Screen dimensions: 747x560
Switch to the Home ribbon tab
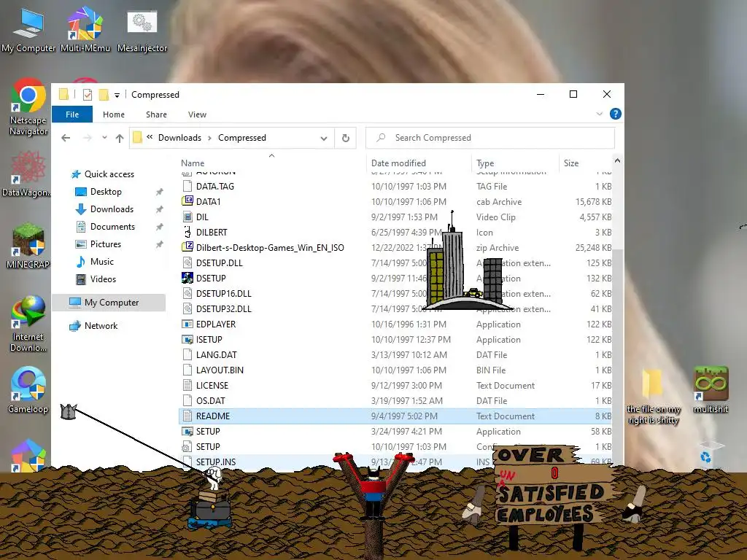[x=114, y=114]
